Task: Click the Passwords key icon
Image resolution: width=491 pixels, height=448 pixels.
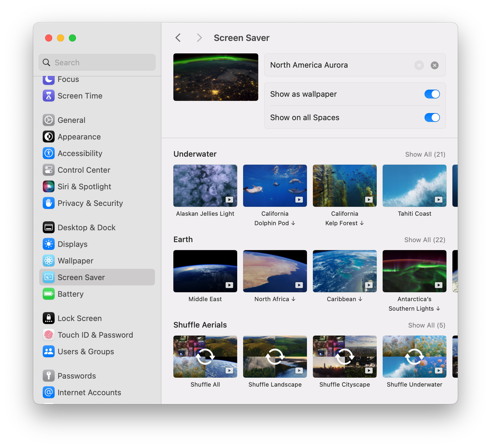Action: tap(49, 376)
